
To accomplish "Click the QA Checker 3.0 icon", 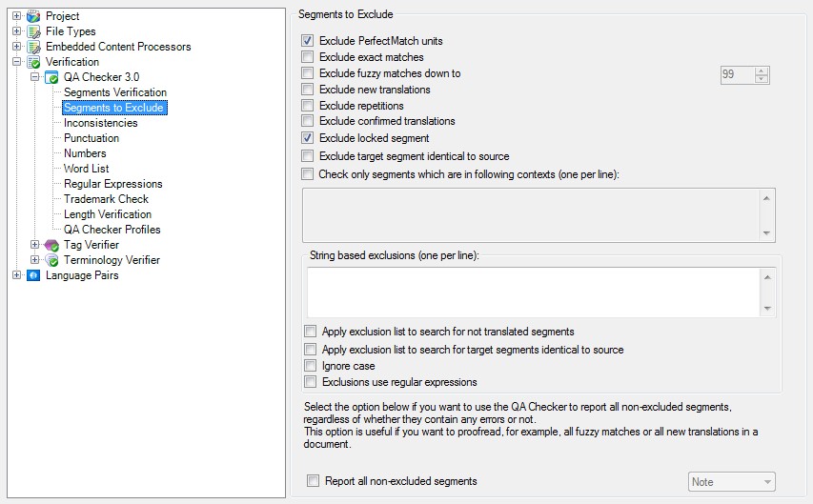I will click(x=52, y=77).
